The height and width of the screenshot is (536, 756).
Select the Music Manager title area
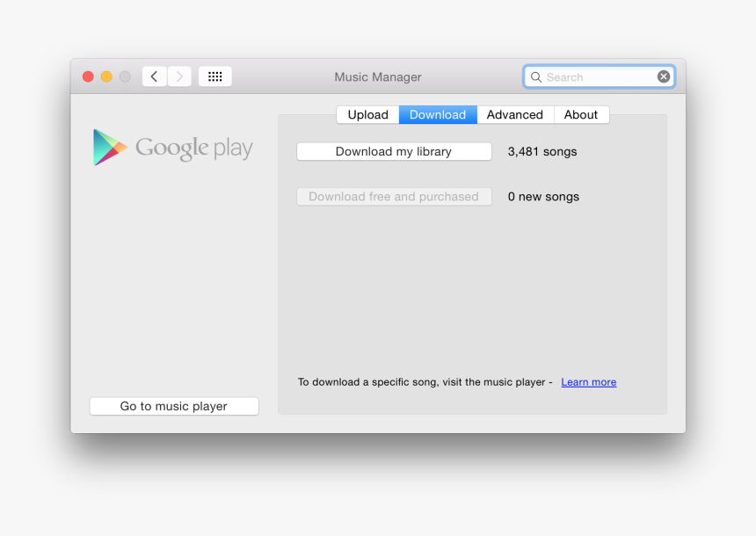point(377,76)
